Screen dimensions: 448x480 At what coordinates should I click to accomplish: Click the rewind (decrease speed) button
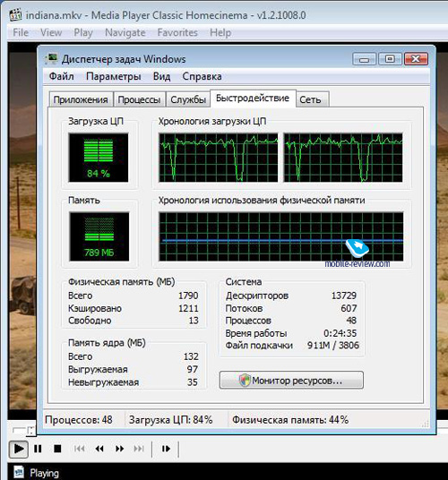point(99,449)
